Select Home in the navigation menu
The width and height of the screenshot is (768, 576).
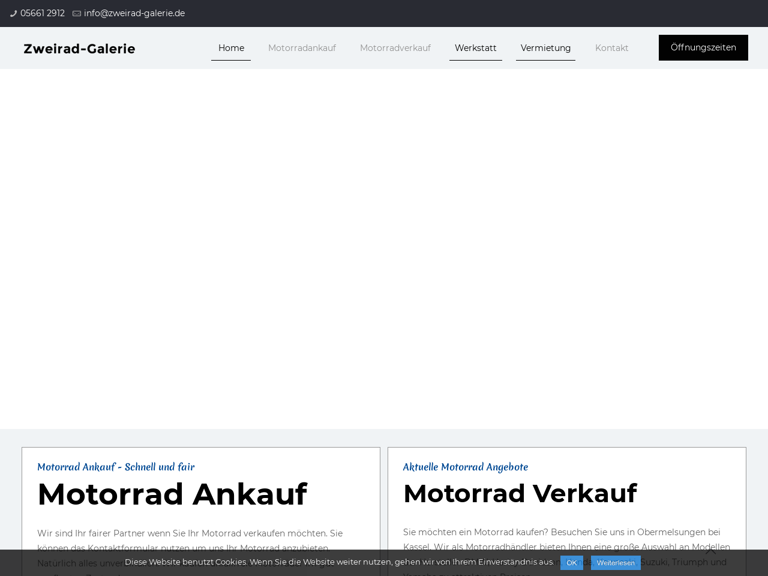coord(231,48)
